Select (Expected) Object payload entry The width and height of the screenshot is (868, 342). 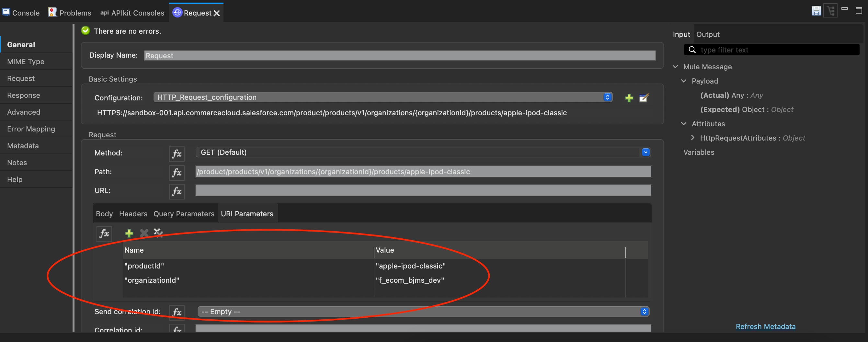(x=747, y=109)
